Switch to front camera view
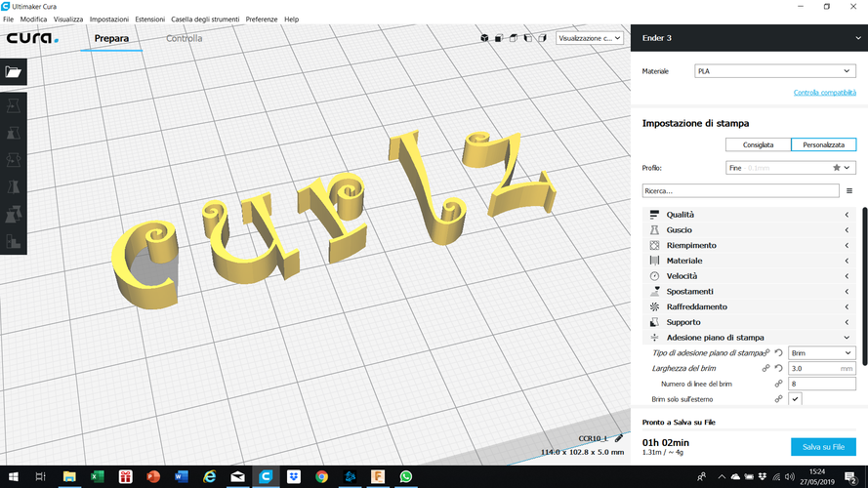The image size is (868, 488). (x=499, y=38)
